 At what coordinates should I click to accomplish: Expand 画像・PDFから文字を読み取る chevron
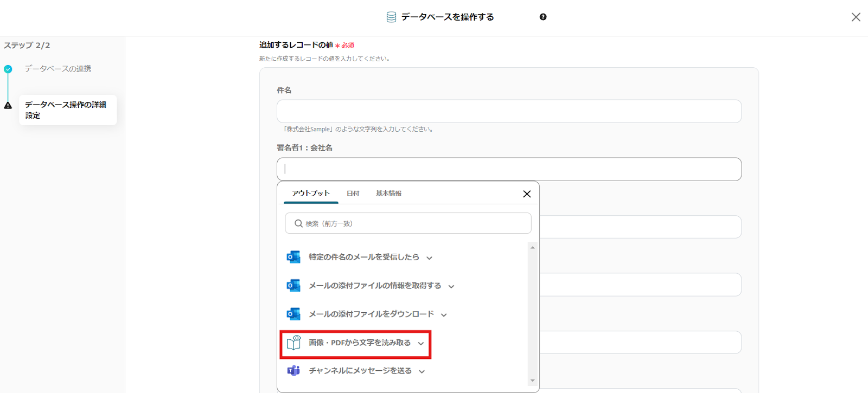pyautogui.click(x=421, y=344)
